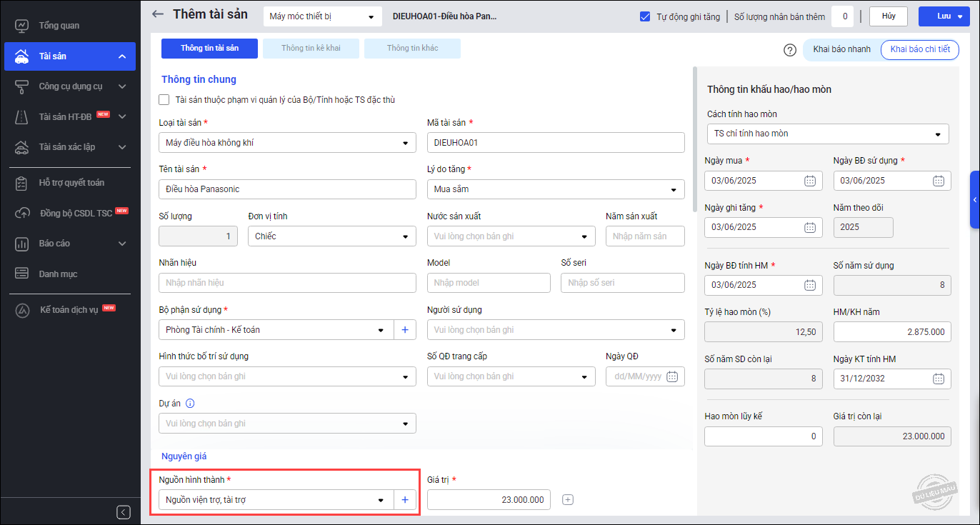
Task: Add new Nguồn hình thành with plus
Action: pyautogui.click(x=405, y=500)
